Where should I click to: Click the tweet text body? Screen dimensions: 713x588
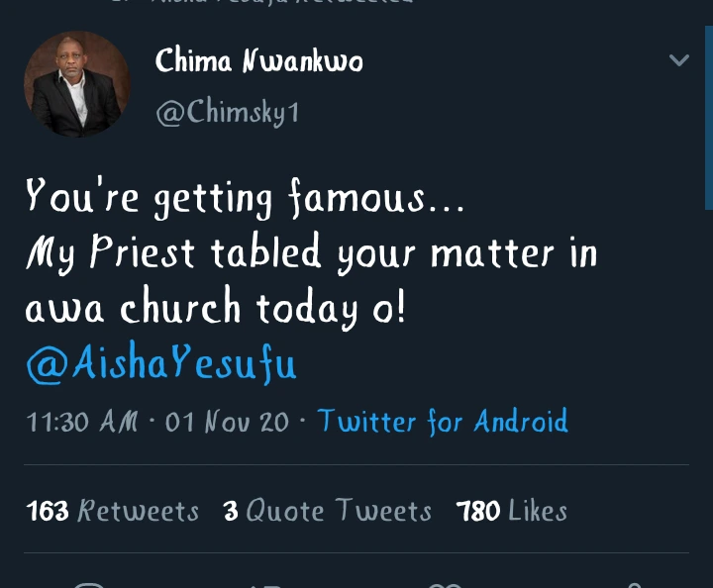coord(311,254)
